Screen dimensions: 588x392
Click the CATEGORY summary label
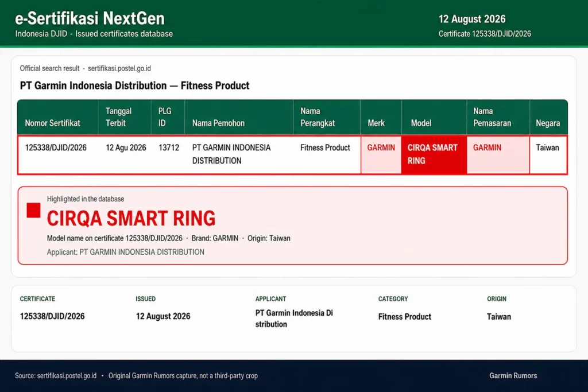point(393,298)
